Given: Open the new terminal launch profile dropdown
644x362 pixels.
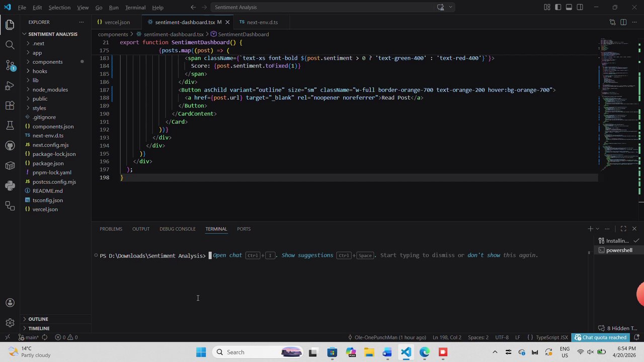Looking at the screenshot, I should pos(597,229).
